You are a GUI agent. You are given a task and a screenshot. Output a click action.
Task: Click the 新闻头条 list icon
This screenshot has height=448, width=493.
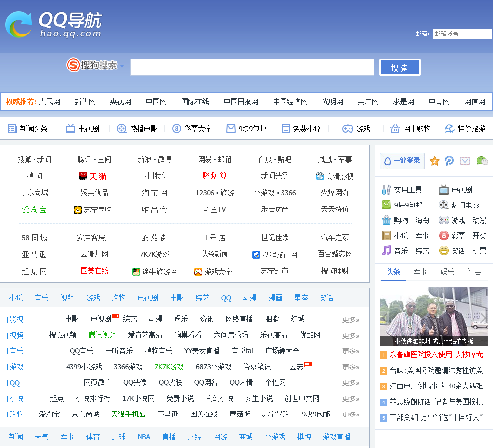[12, 128]
